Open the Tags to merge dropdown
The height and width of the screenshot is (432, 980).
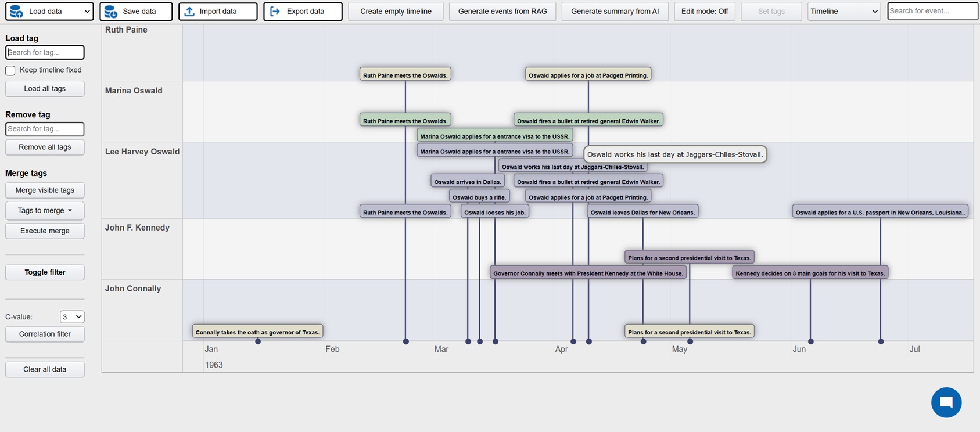point(45,210)
